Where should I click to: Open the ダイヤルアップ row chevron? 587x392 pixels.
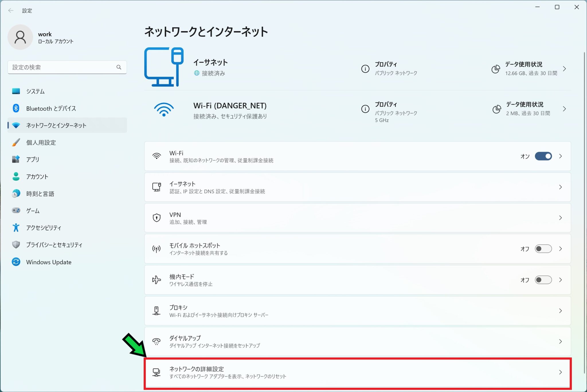click(x=560, y=341)
